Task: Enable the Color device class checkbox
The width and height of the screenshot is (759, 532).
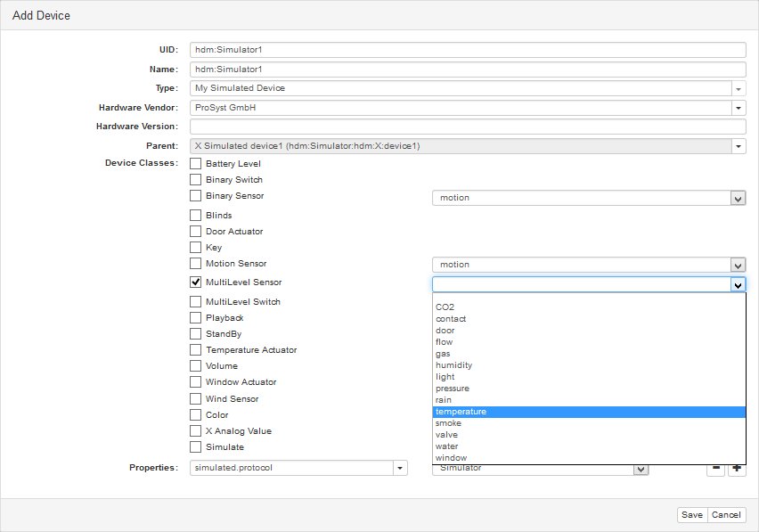Action: [x=196, y=415]
